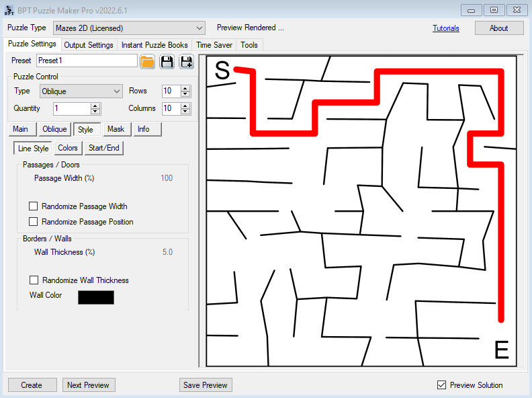Click the Preset name input field

click(x=87, y=61)
